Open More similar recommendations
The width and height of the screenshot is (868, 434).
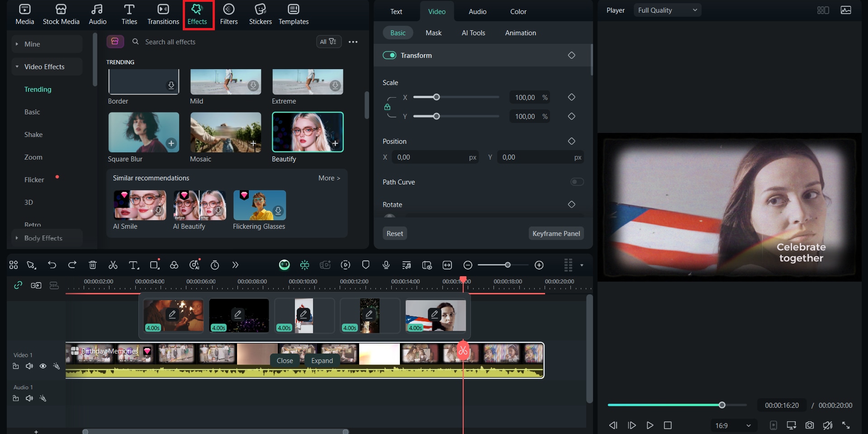pyautogui.click(x=329, y=178)
